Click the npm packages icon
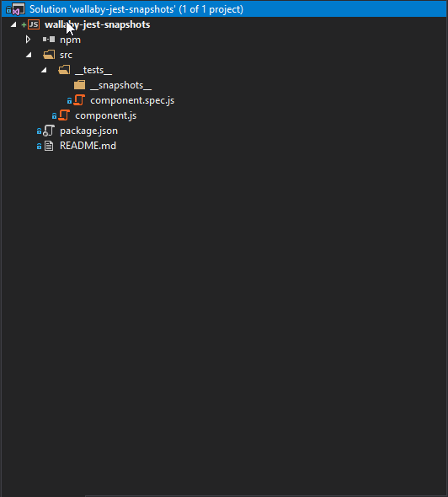 point(49,40)
